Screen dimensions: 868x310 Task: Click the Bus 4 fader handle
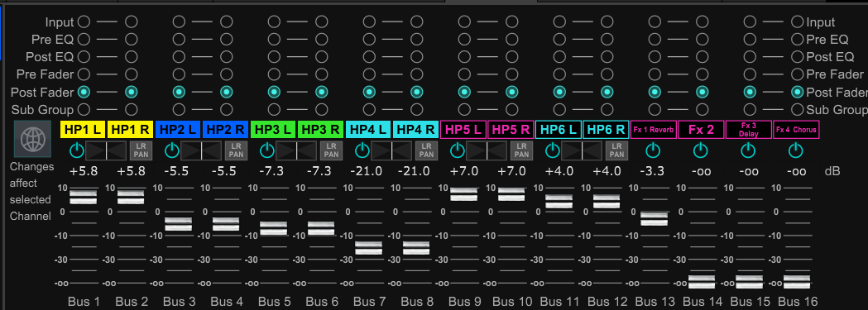pos(226,224)
